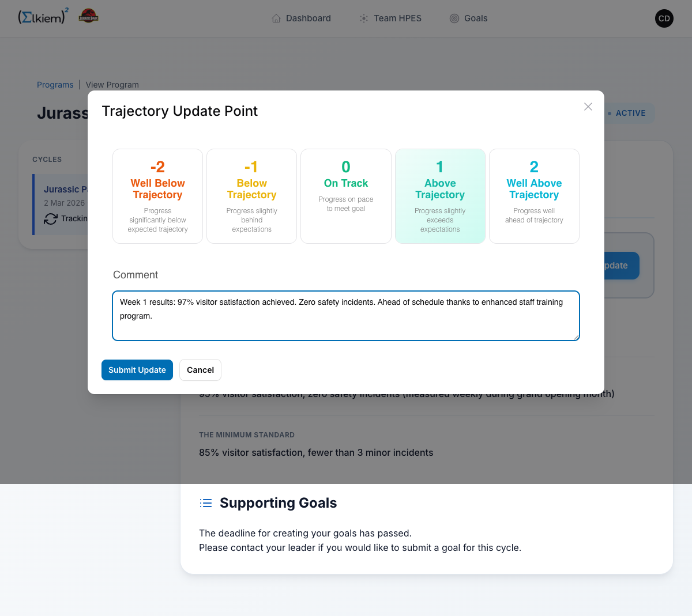Screen dimensions: 692x616
Task: Click the Dashboard home icon
Action: pos(276,18)
